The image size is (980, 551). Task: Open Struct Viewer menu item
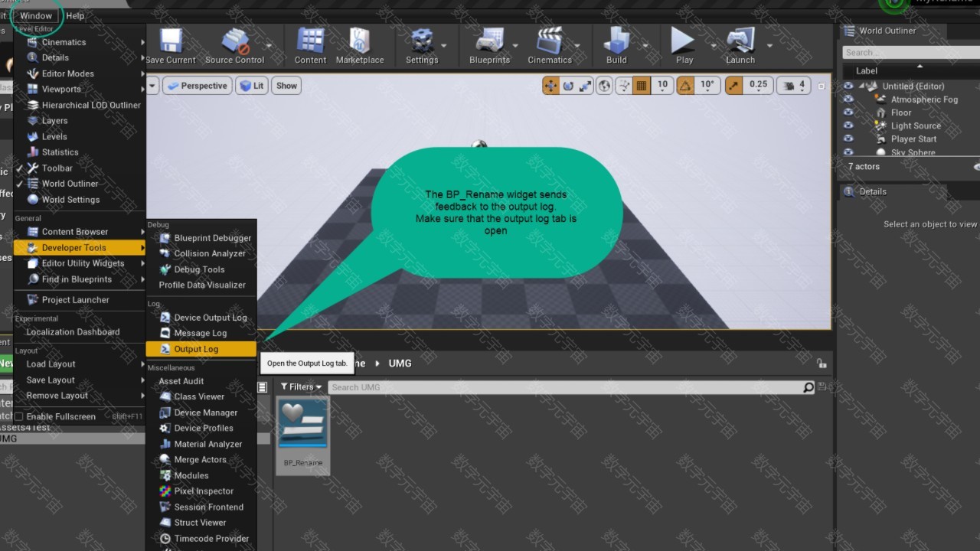[x=201, y=523]
